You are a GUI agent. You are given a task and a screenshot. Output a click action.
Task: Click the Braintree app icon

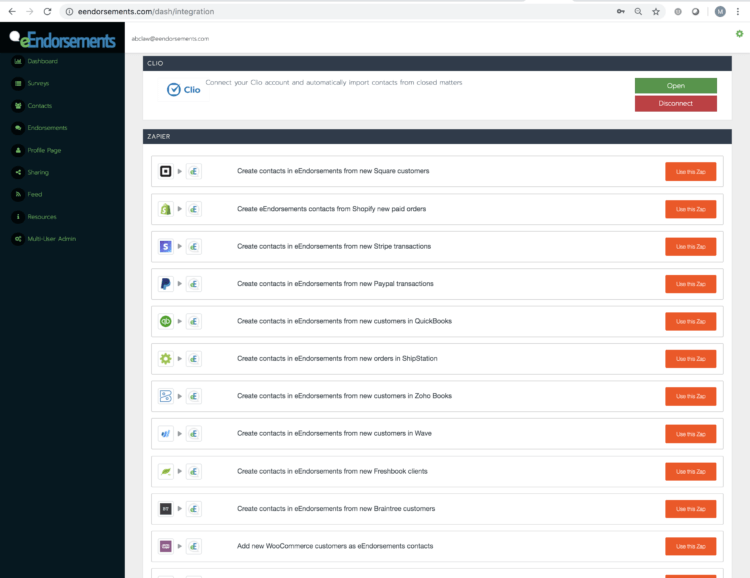coord(165,509)
